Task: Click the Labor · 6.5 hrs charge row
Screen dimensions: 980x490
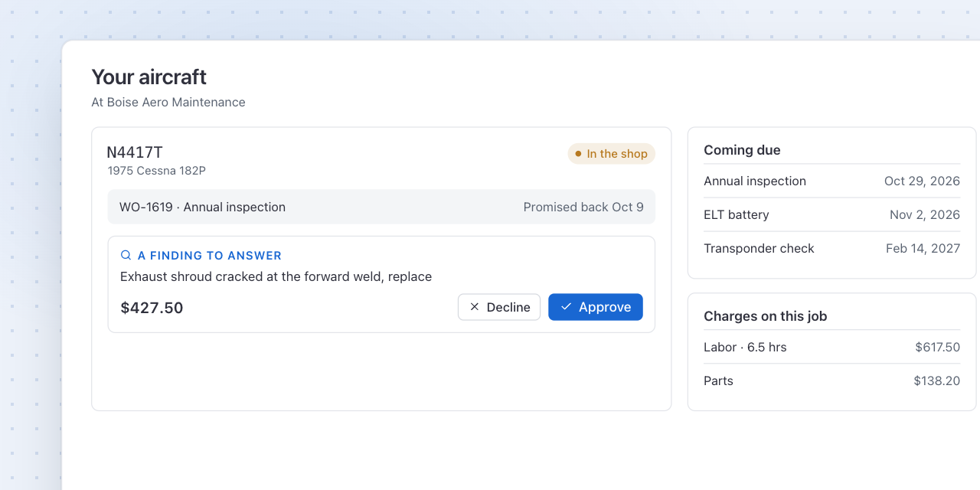Action: tap(831, 348)
